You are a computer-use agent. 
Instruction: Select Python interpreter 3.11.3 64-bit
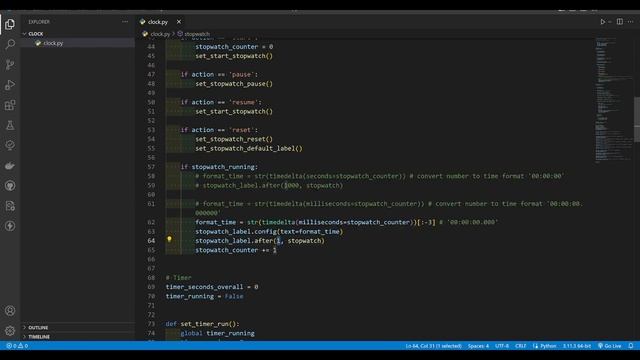click(x=577, y=346)
